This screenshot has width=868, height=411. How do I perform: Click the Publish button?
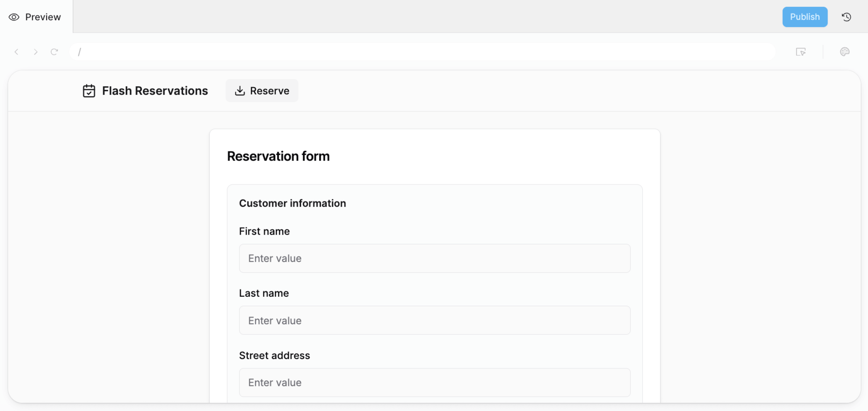[805, 17]
